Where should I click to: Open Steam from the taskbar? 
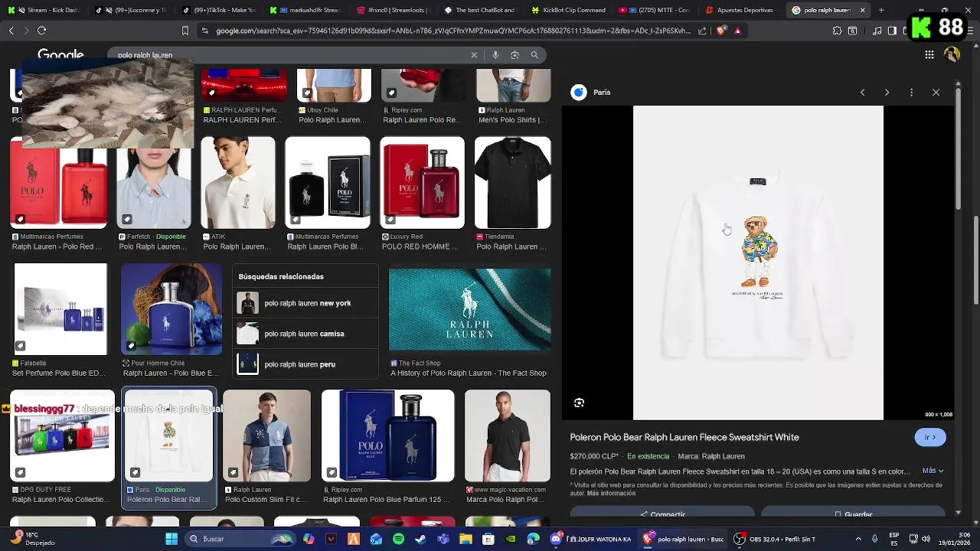pos(420,539)
